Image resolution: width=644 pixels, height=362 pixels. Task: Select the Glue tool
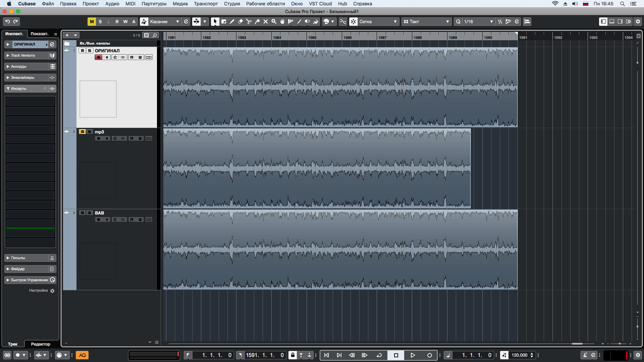coord(257,21)
